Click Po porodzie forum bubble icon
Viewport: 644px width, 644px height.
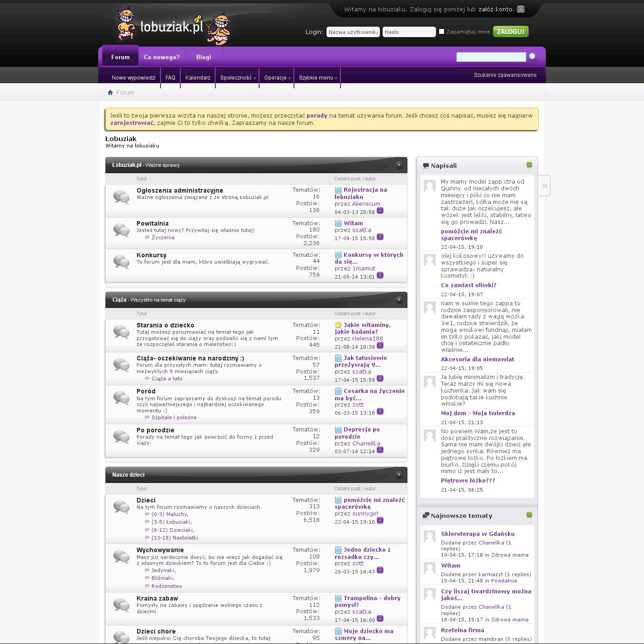tap(121, 436)
